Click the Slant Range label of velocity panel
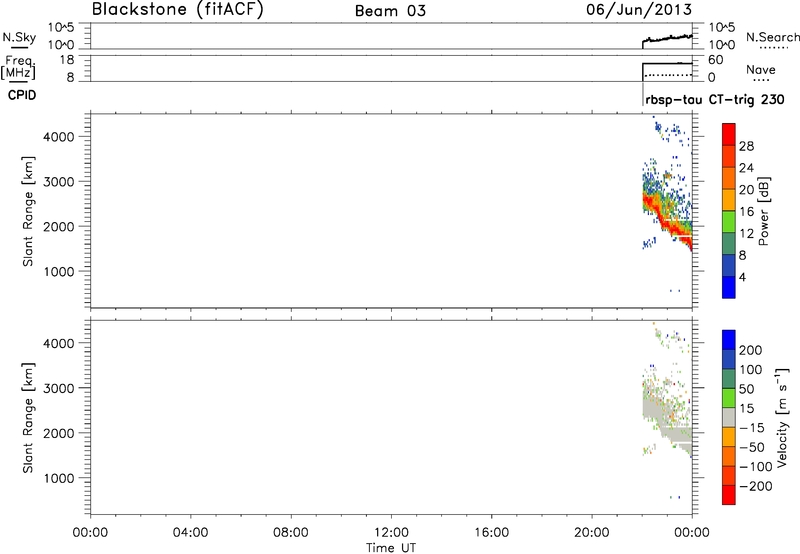 28,418
